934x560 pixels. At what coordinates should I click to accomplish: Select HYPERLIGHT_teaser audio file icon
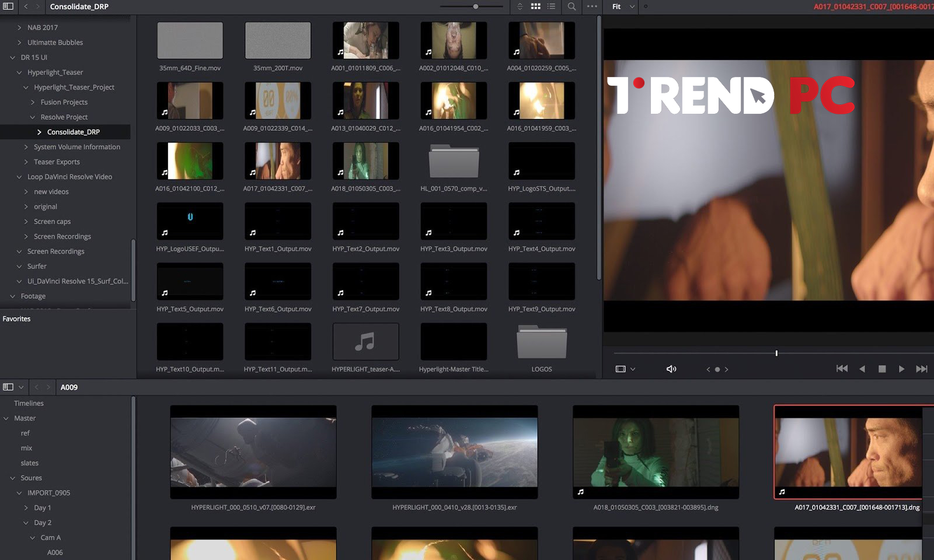[x=366, y=341]
